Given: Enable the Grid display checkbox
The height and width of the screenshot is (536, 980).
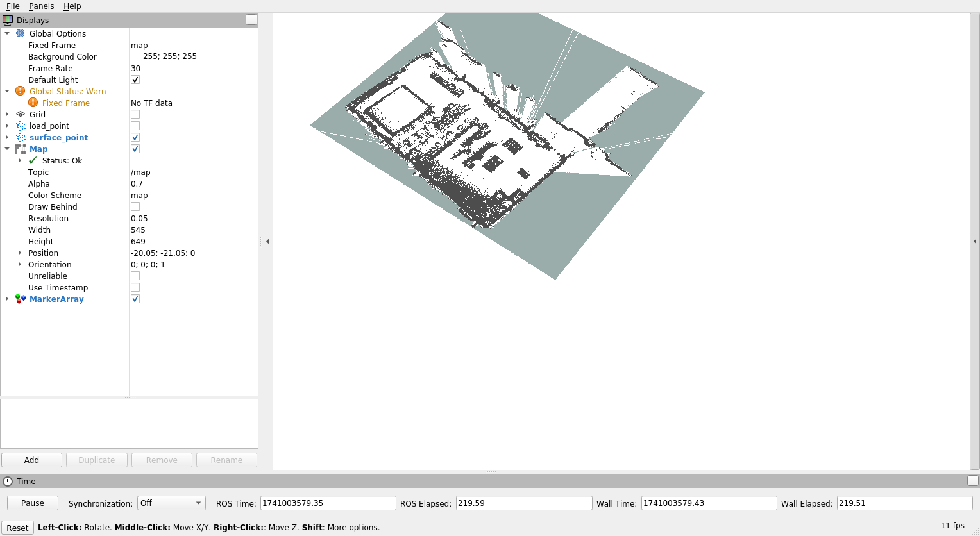Looking at the screenshot, I should (135, 114).
